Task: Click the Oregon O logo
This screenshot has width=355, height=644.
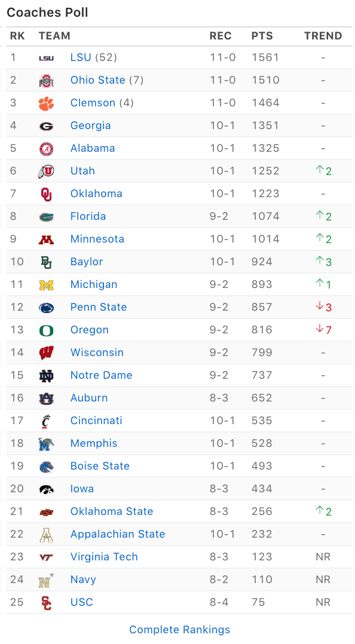Action: click(47, 330)
